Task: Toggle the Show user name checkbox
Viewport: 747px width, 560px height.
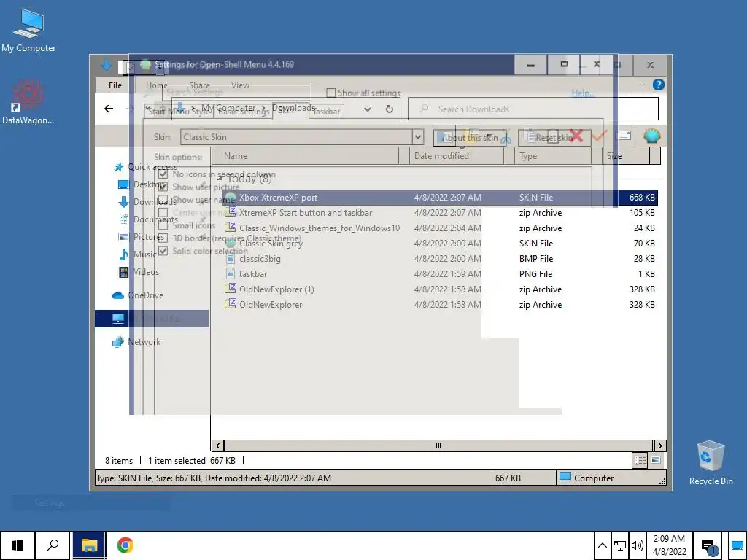Action: click(163, 200)
